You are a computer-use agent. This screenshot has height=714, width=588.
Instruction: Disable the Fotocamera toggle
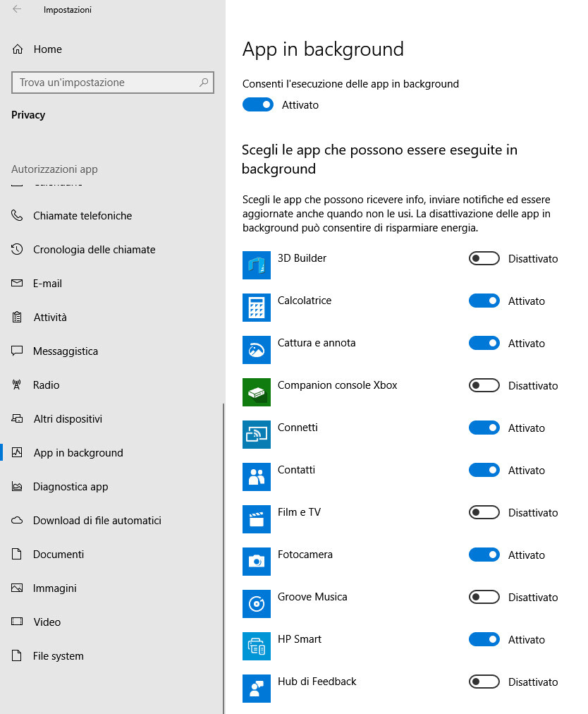tap(484, 555)
